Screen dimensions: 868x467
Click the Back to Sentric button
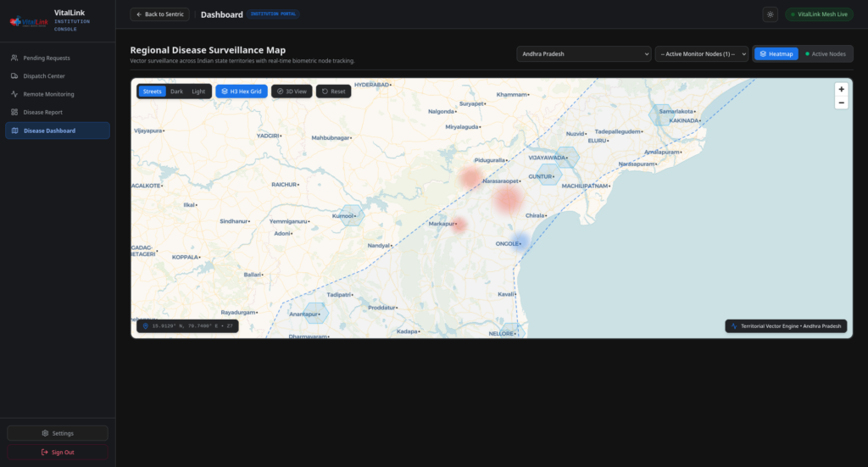click(x=159, y=14)
